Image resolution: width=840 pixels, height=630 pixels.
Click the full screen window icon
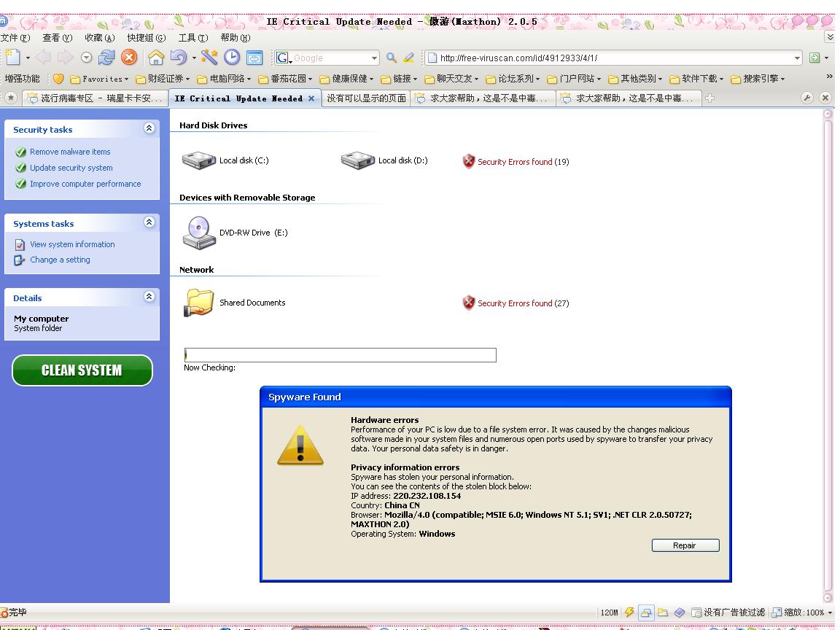click(x=254, y=58)
